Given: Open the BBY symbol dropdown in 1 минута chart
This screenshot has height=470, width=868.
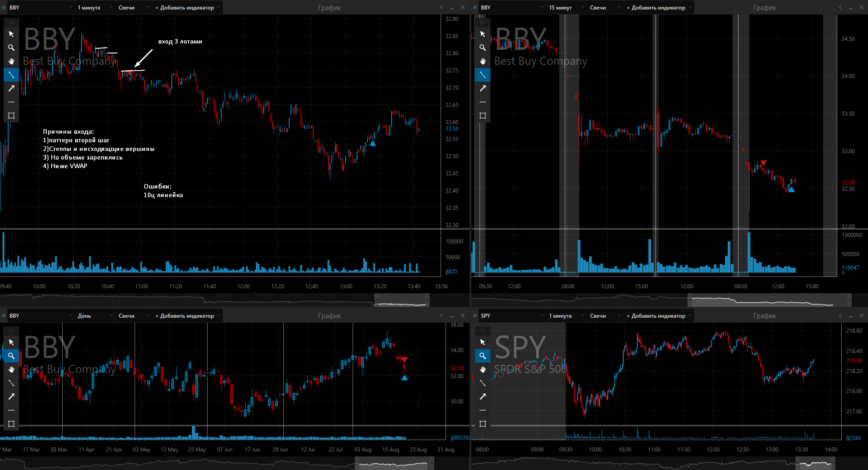Looking at the screenshot, I should point(40,8).
